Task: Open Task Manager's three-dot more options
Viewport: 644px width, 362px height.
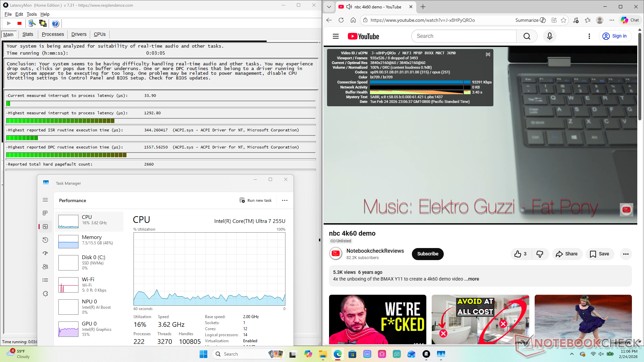Action: pyautogui.click(x=285, y=200)
